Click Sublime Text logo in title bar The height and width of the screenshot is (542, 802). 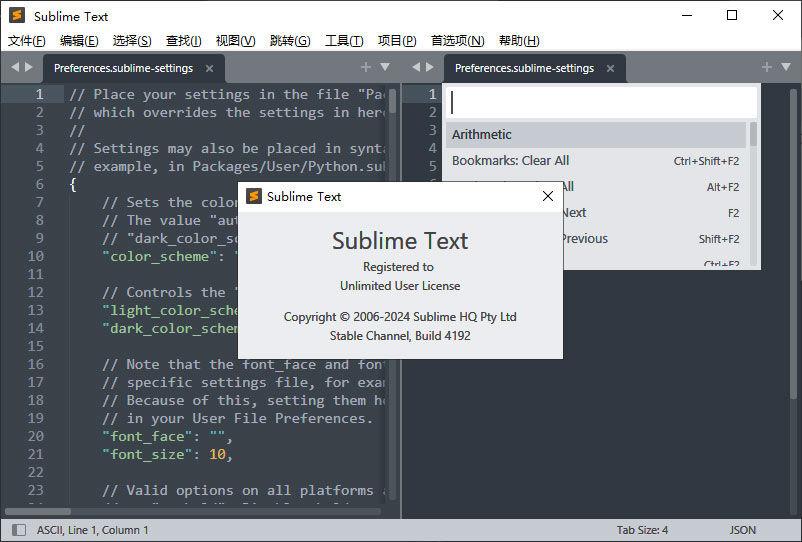click(17, 16)
